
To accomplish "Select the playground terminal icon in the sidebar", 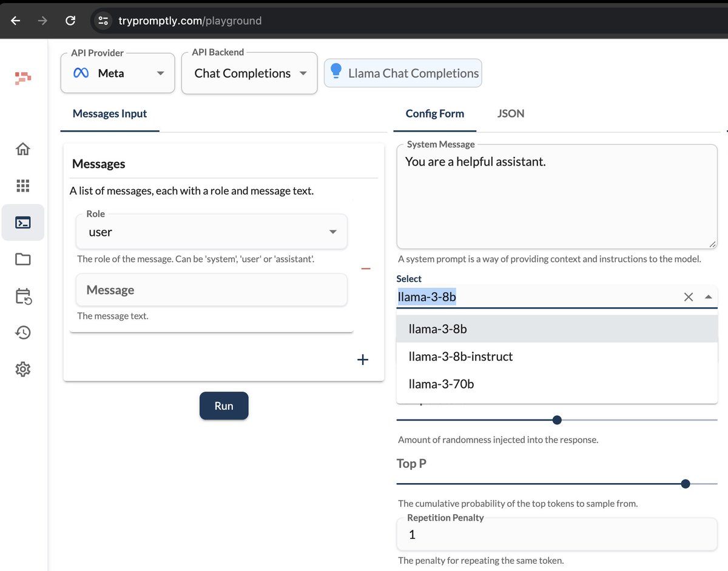I will [x=23, y=222].
